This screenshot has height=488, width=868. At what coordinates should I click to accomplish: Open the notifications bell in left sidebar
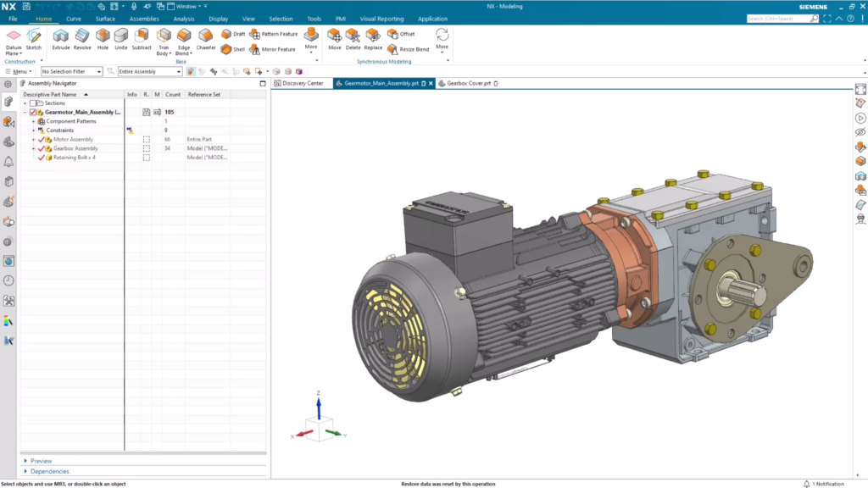8,162
